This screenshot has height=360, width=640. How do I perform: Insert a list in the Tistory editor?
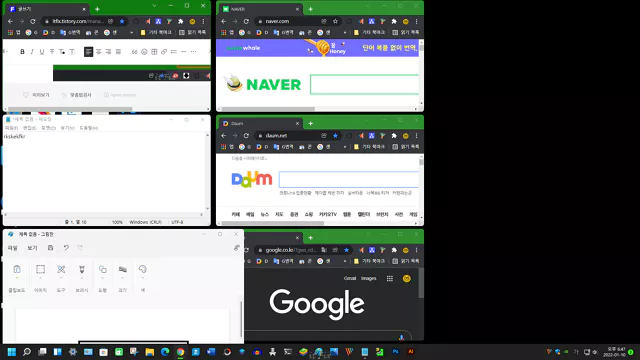pyautogui.click(x=174, y=52)
